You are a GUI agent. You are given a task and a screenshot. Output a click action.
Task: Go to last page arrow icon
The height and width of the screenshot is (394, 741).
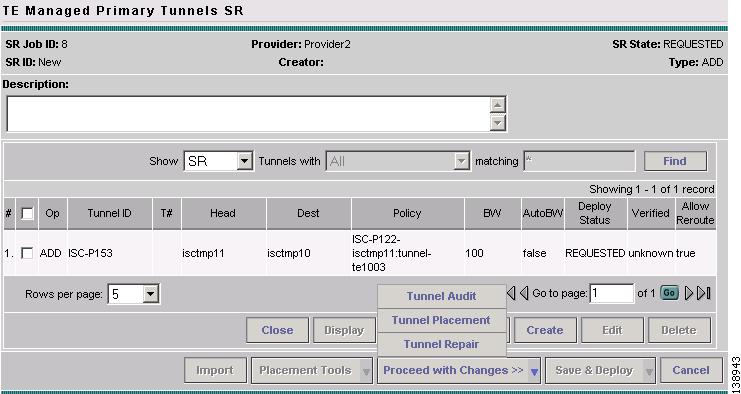pos(704,293)
